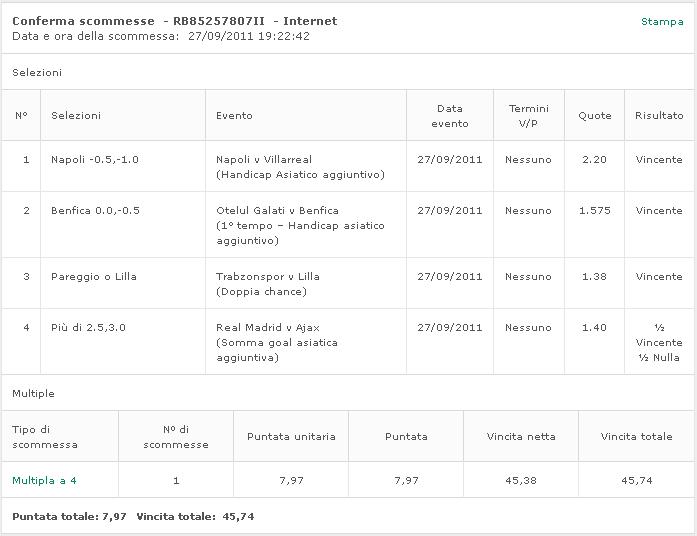
Task: Select the Pareggio o Lilla selection
Action: click(94, 277)
